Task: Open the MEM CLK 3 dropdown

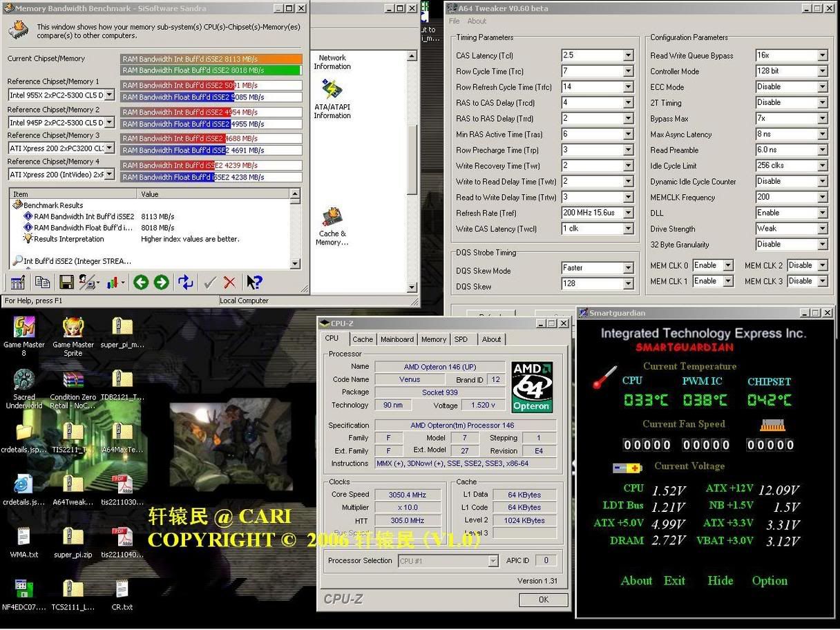Action: pyautogui.click(x=822, y=281)
